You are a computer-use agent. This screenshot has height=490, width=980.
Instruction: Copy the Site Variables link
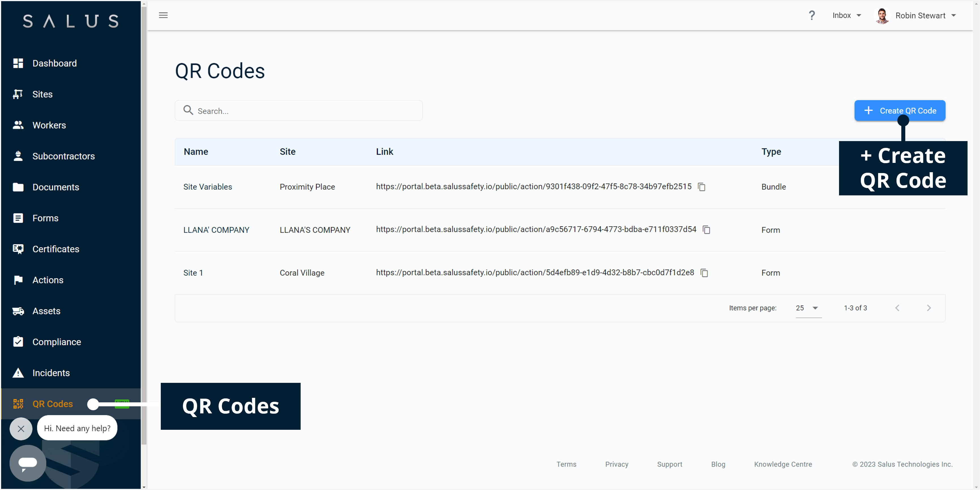pos(701,187)
